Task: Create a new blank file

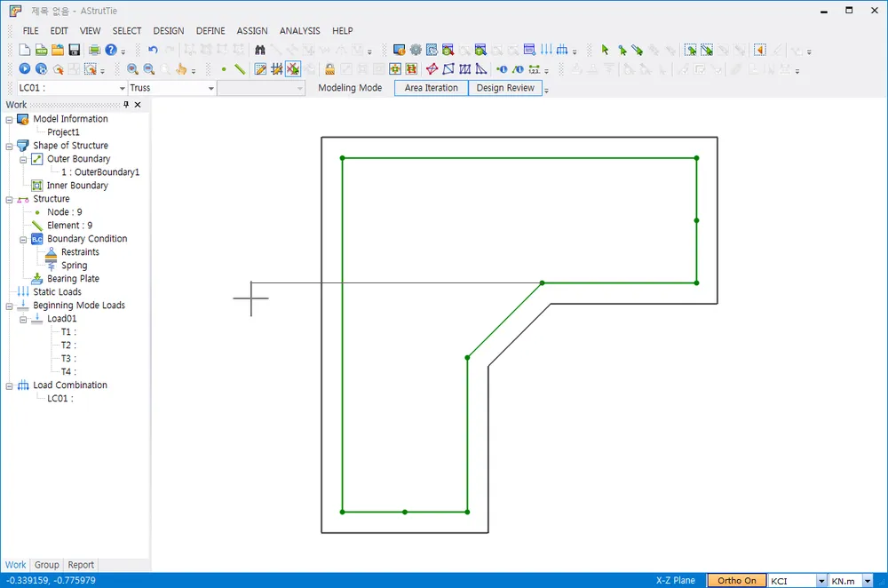Action: 24,50
